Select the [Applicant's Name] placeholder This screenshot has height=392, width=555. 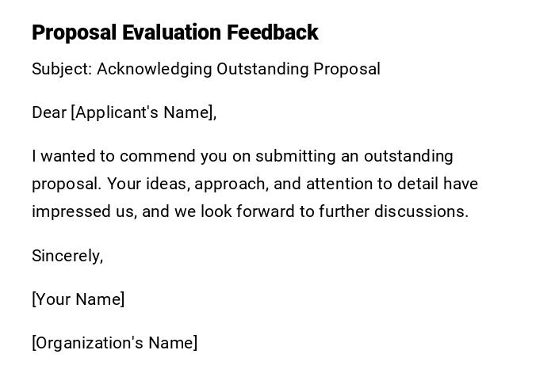[144, 112]
